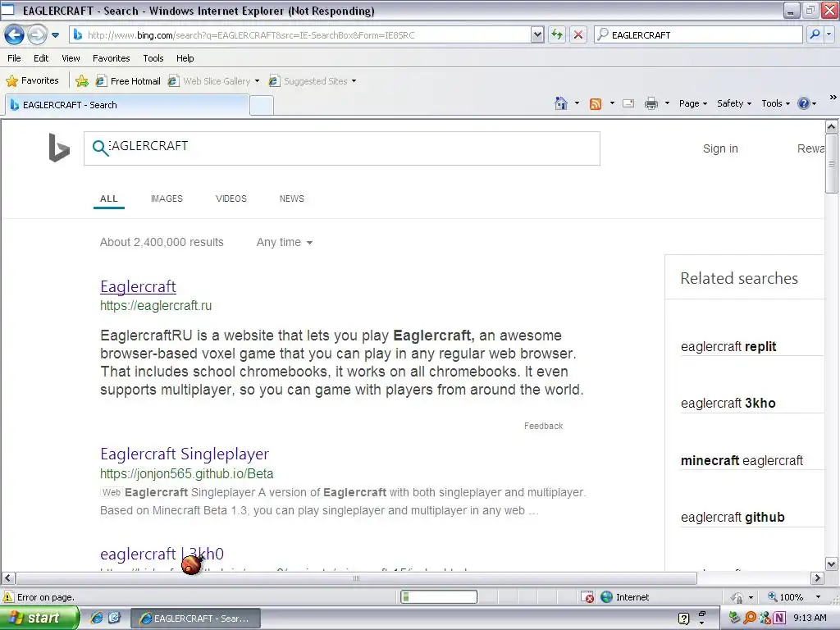Click the RSS feeds orange icon
840x630 pixels.
596,103
